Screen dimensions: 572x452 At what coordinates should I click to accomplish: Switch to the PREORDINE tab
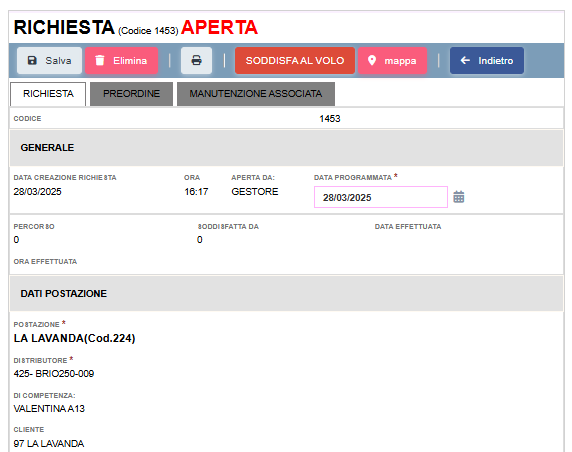pyautogui.click(x=131, y=94)
